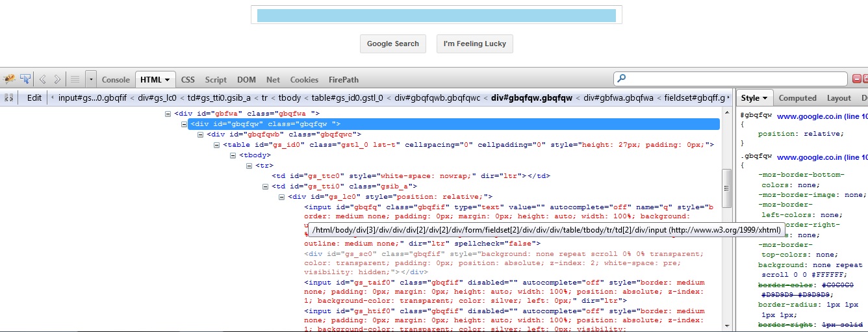Focus the Firebug search field
The image size is (868, 332).
tap(730, 79)
